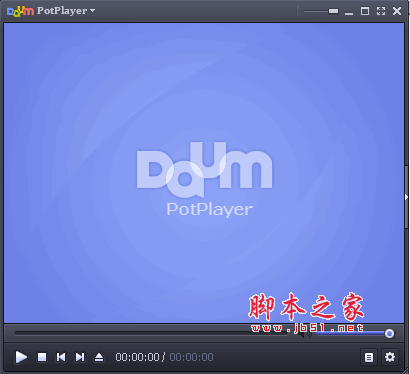Click the total duration 00:00:00 display

point(191,357)
